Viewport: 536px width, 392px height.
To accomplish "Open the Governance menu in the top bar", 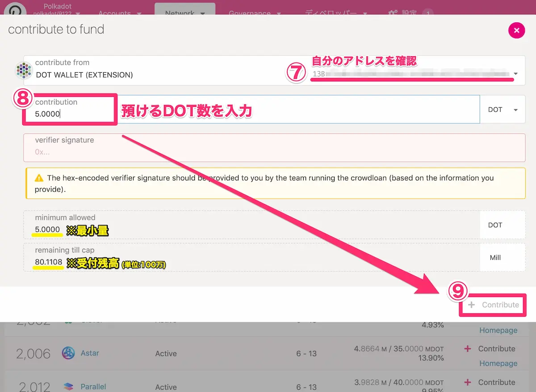I will (255, 13).
